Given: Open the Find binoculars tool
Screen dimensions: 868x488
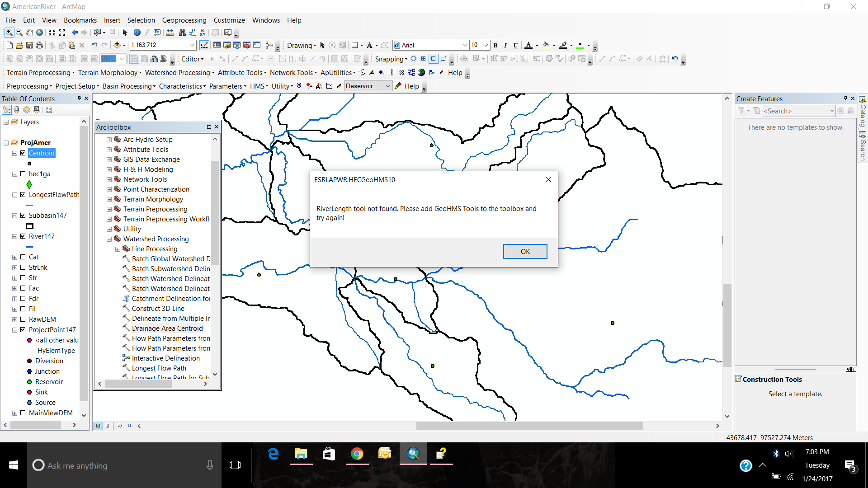Looking at the screenshot, I should click(182, 33).
